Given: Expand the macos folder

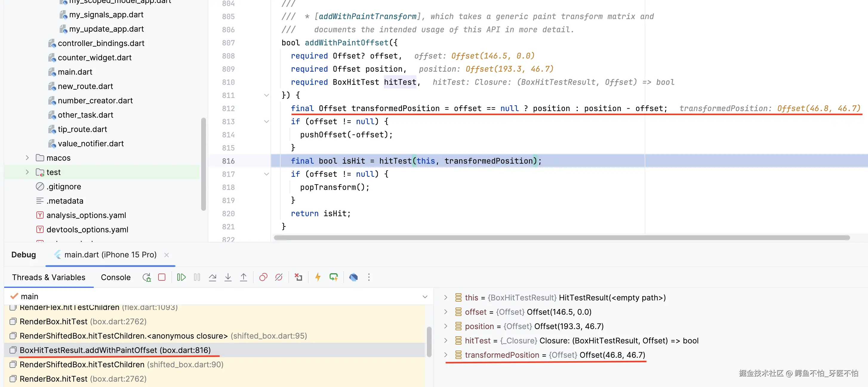Looking at the screenshot, I should pyautogui.click(x=27, y=158).
